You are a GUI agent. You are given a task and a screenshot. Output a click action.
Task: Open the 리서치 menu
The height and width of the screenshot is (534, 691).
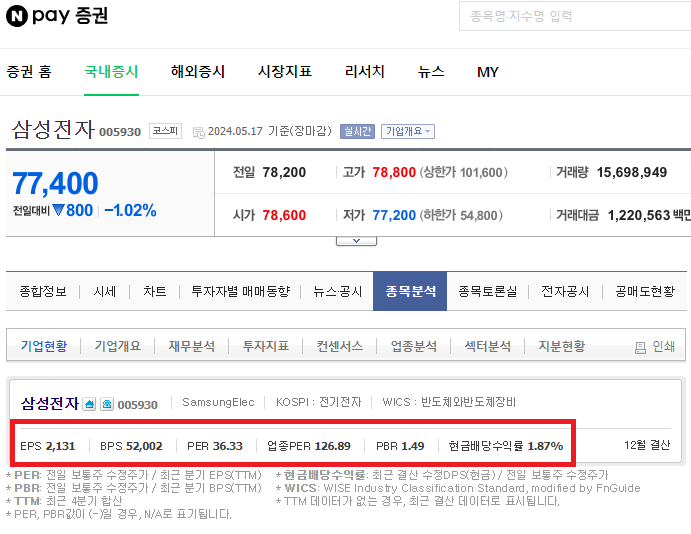[365, 71]
